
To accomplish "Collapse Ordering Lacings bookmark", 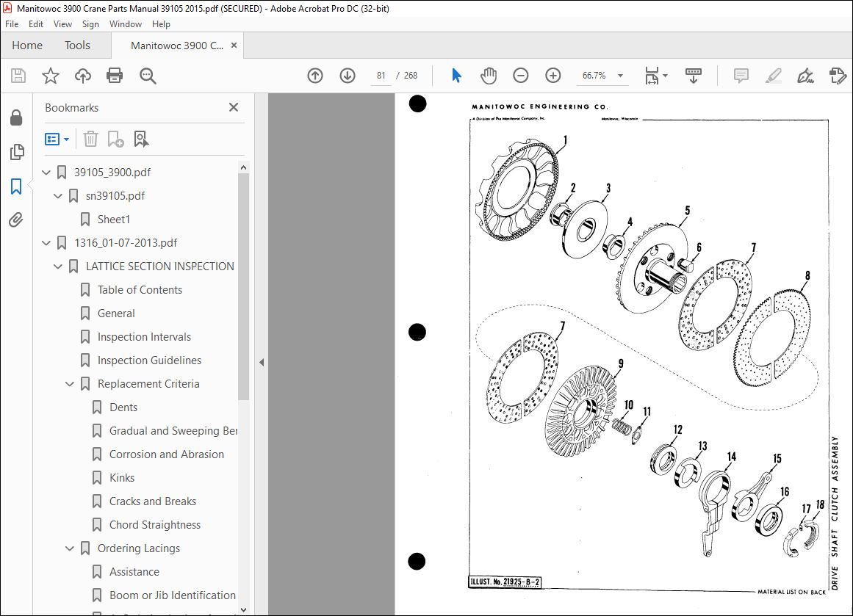I will (70, 548).
